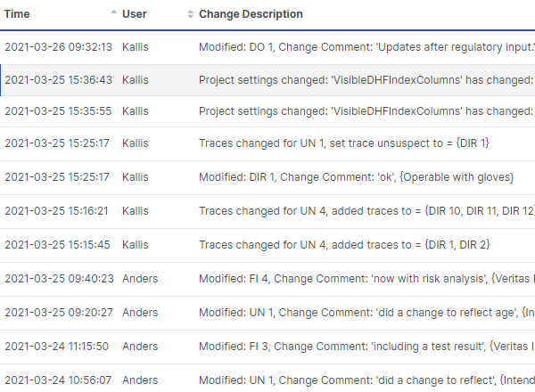Select the 2021-03-26 09:32:13 timestamp row
The image size is (535, 392).
click(x=58, y=45)
